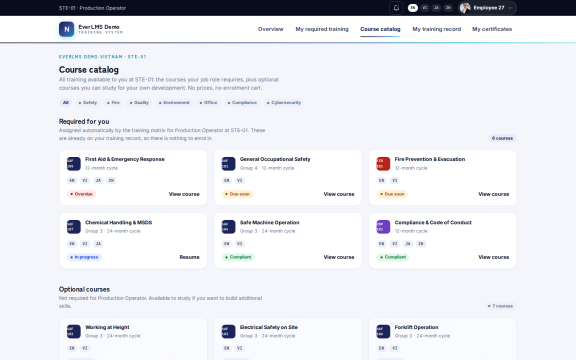Image resolution: width=576 pixels, height=360 pixels.
Task: Click the Optional courses heading
Action: pyautogui.click(x=84, y=289)
